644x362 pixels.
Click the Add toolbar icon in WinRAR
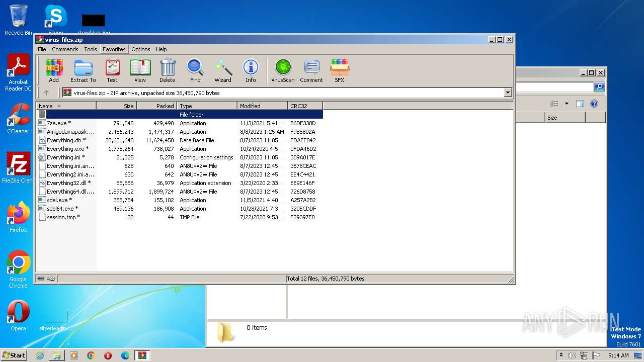(x=54, y=71)
